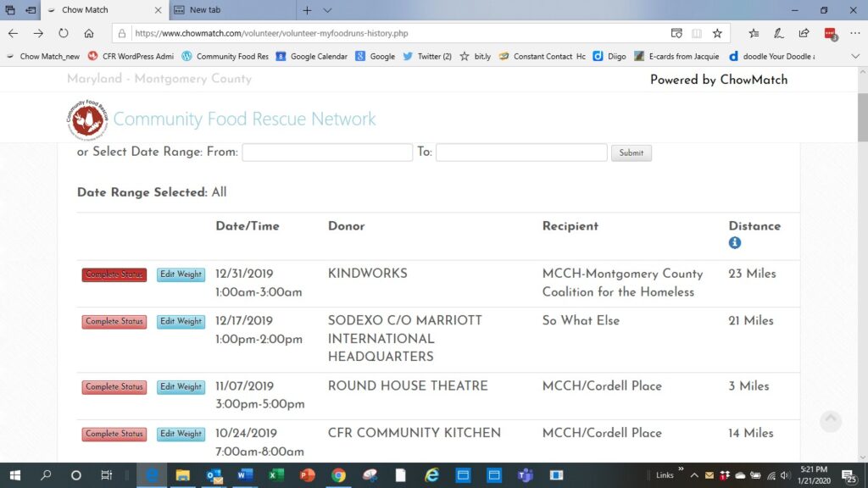
Task: Click the Distance info icon
Action: coord(735,242)
